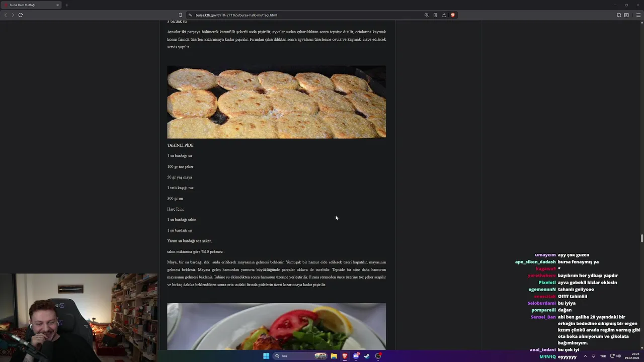This screenshot has height=362, width=644.
Task: Click the Brave browser taskbar icon
Action: point(345,356)
